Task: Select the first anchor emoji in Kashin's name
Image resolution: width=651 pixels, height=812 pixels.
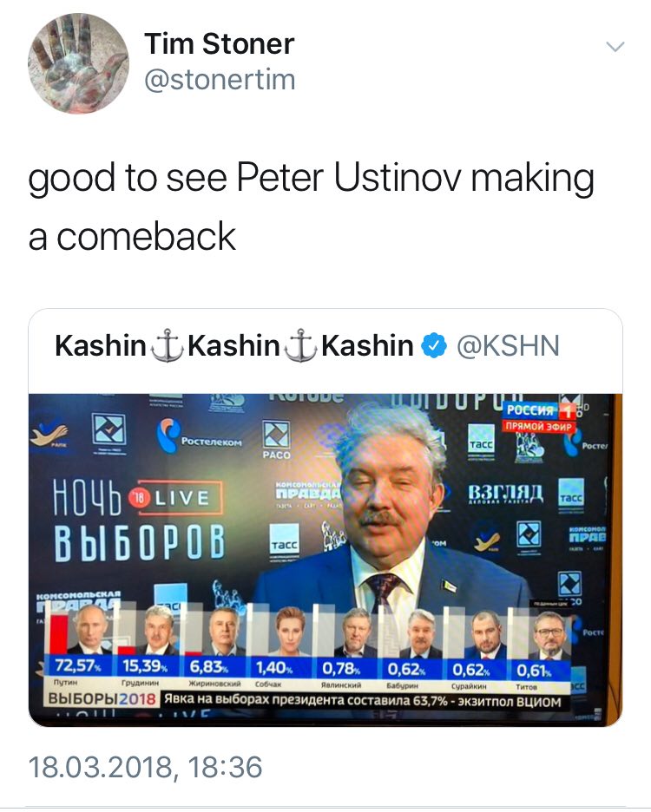Action: pyautogui.click(x=167, y=345)
